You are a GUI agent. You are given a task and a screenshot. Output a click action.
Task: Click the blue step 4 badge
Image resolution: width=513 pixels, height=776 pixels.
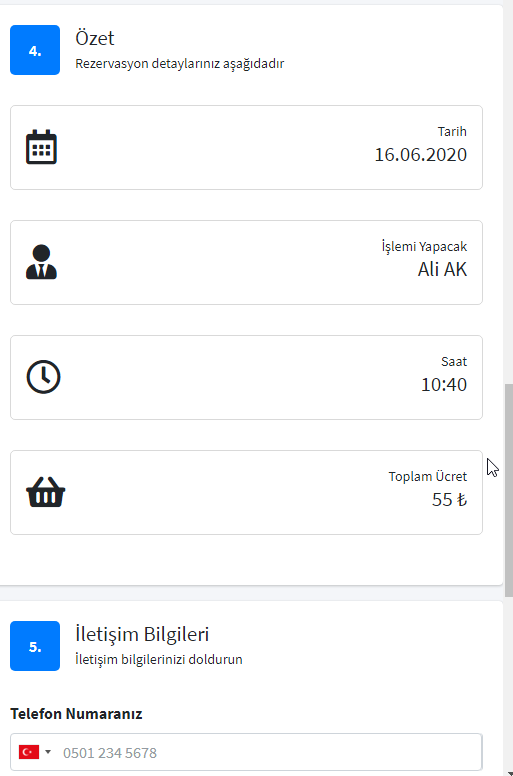[35, 50]
